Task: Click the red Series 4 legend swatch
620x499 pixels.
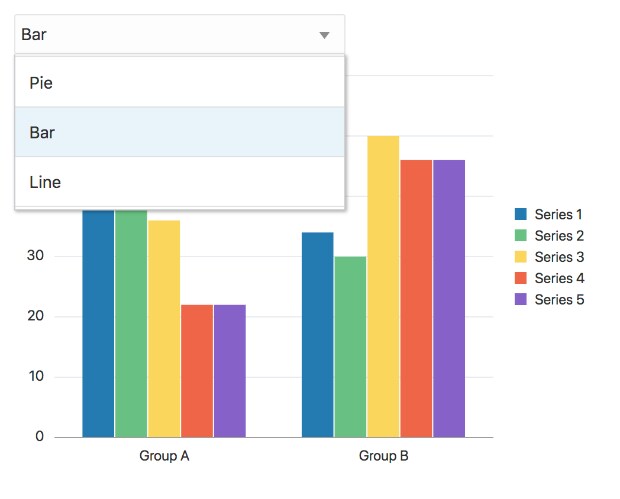Action: pyautogui.click(x=520, y=278)
